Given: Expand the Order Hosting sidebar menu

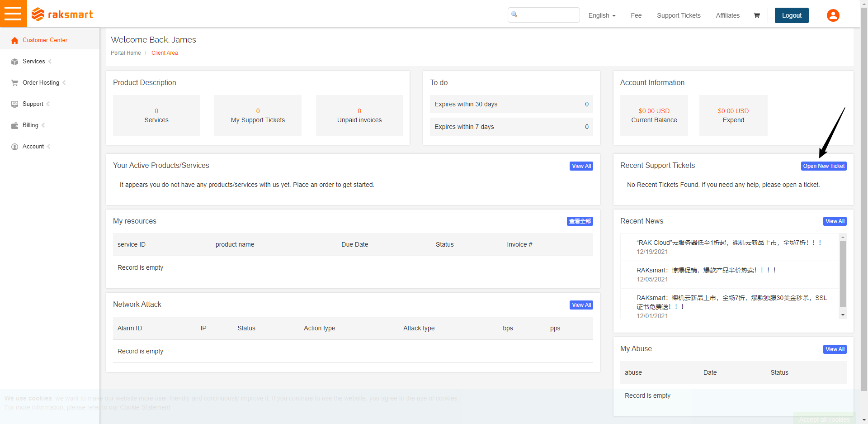Looking at the screenshot, I should (41, 83).
